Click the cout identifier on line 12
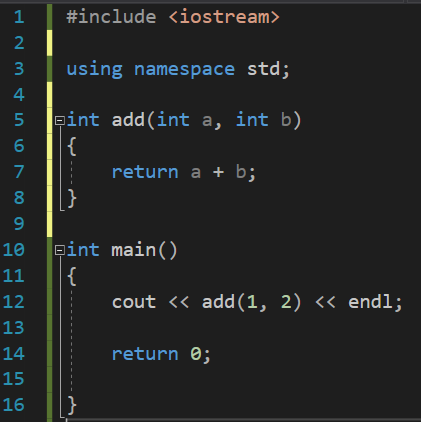Viewport: 421px width, 422px height. click(x=134, y=302)
